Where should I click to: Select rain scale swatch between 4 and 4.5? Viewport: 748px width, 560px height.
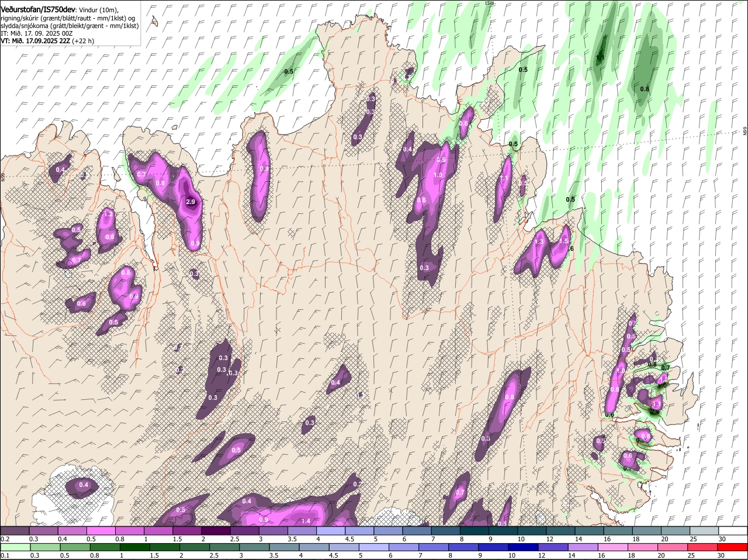coord(314,548)
